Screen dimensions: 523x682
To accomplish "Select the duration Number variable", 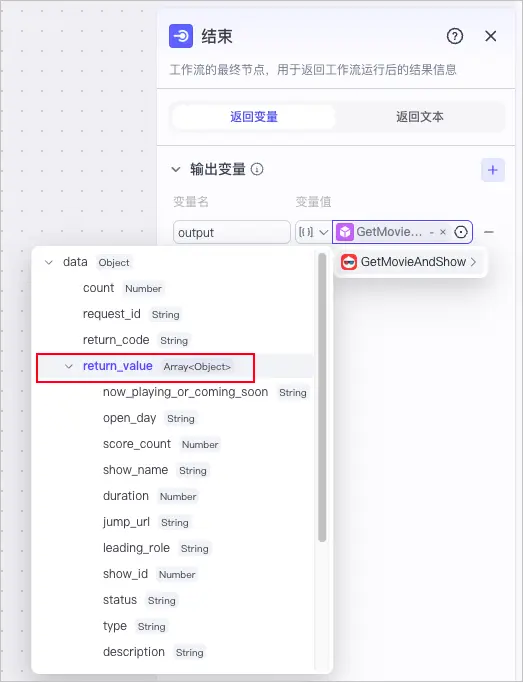I will (150, 496).
